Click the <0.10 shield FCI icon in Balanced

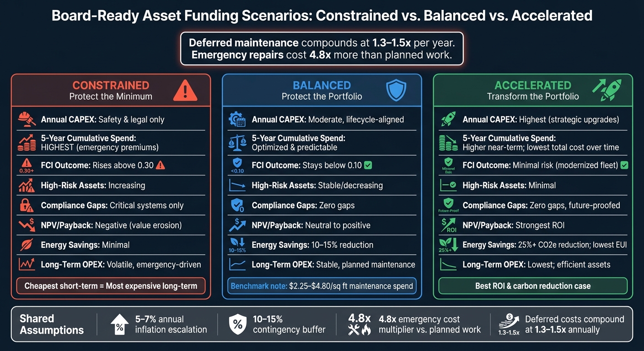pos(237,165)
